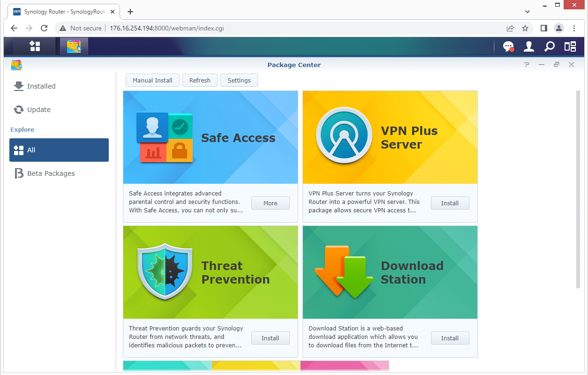Open the Beta Packages category
588x375 pixels.
pos(59,173)
